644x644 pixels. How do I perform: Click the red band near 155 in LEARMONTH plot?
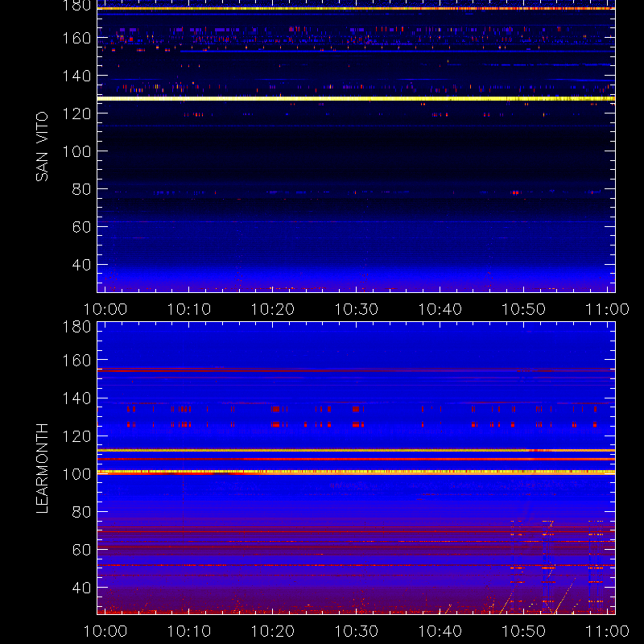click(x=356, y=370)
